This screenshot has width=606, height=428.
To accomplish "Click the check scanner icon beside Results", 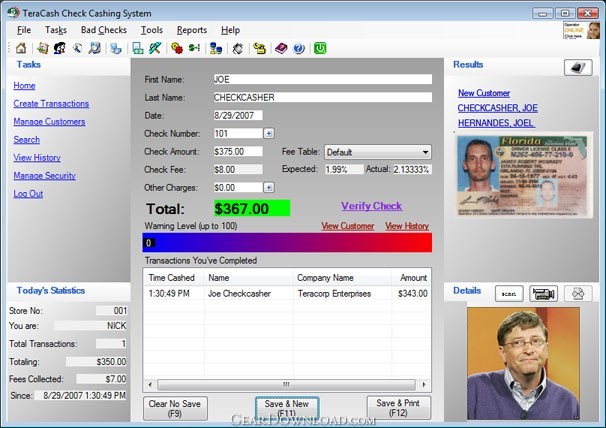I will click(578, 68).
